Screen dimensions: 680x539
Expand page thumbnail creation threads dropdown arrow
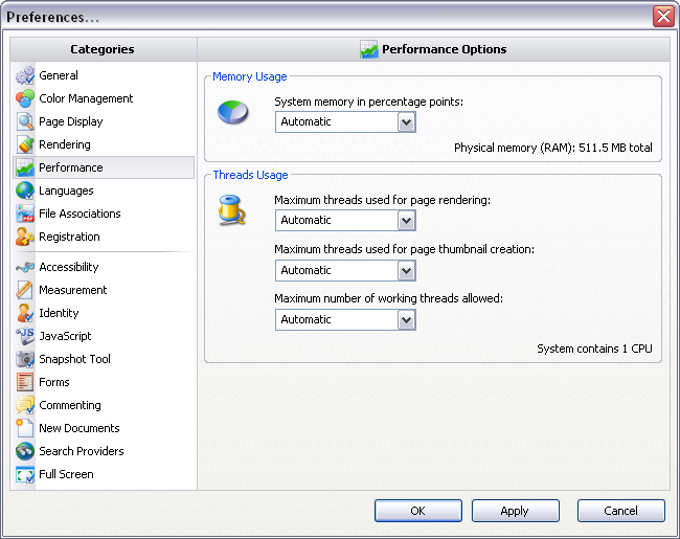[x=406, y=271]
